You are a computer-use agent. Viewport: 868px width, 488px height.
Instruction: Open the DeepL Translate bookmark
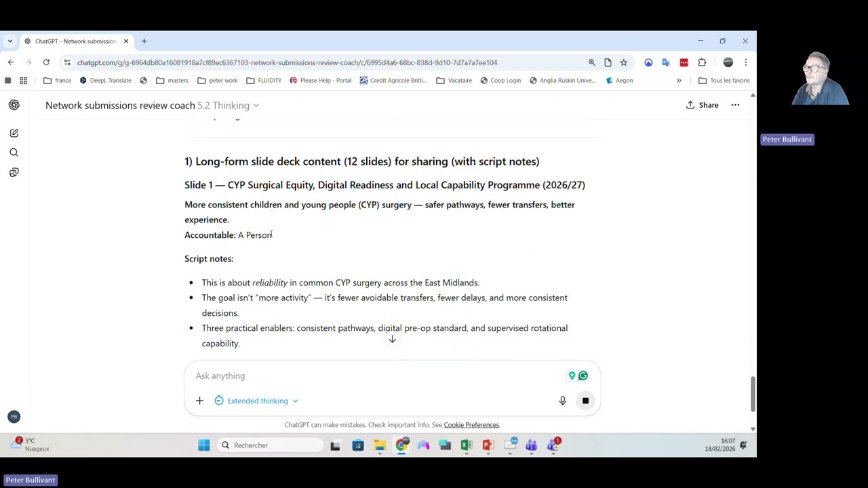point(105,81)
